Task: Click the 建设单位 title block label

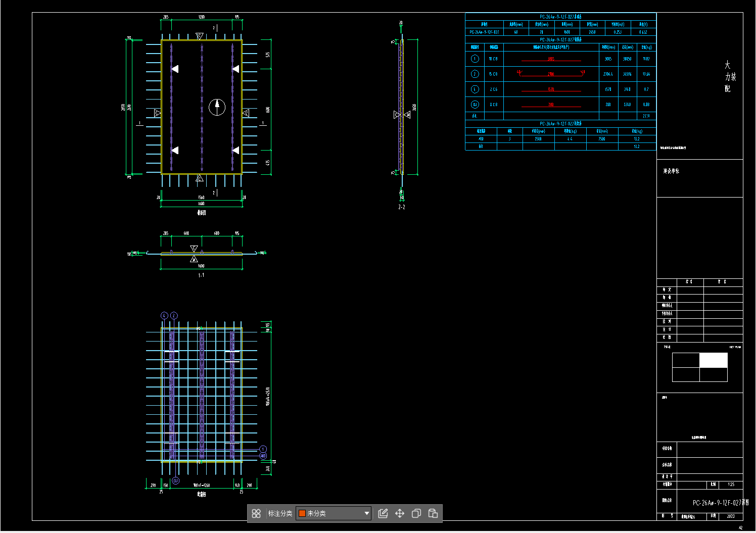Action: pos(671,171)
